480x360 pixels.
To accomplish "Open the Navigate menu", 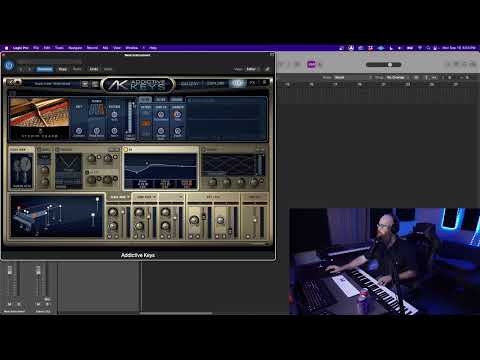I will [x=75, y=48].
